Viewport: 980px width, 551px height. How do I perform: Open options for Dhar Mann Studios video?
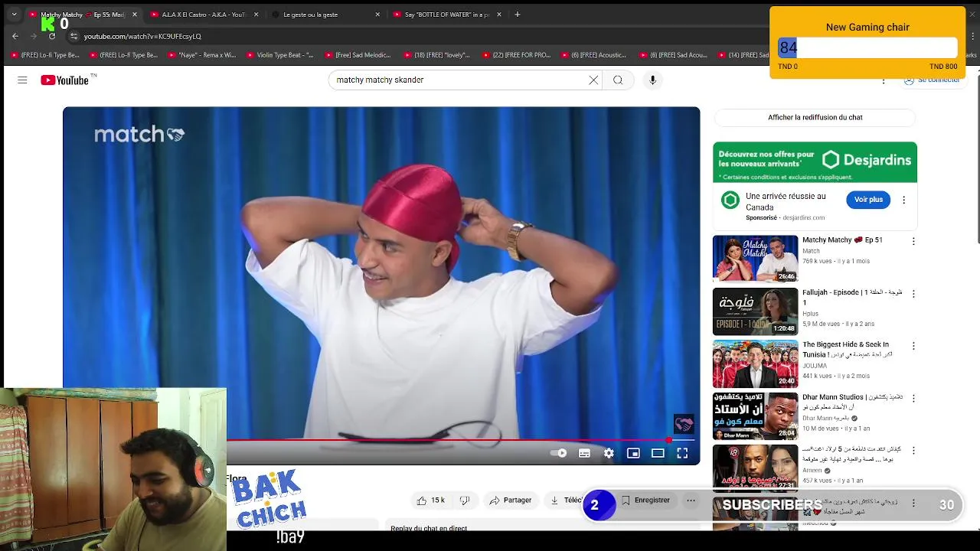click(913, 398)
